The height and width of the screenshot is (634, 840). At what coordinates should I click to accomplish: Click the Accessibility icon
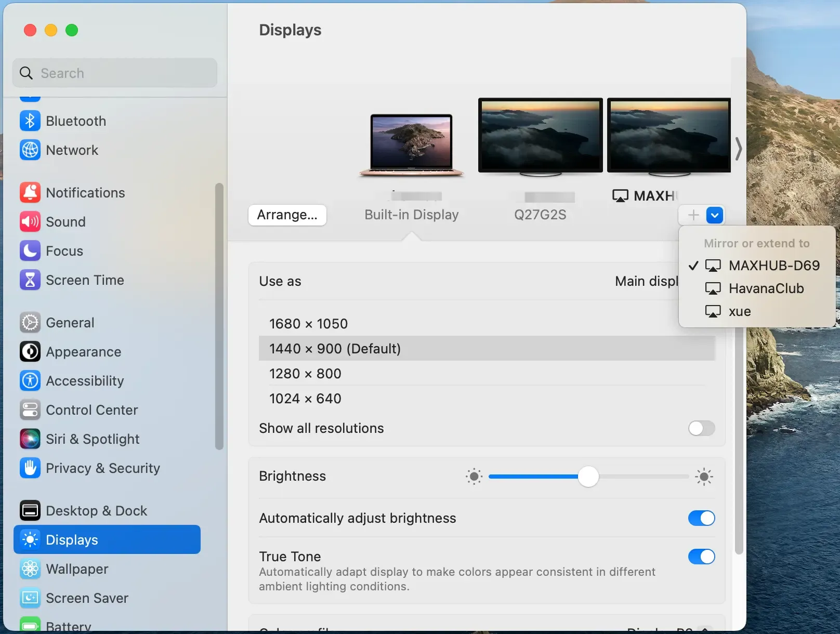30,381
